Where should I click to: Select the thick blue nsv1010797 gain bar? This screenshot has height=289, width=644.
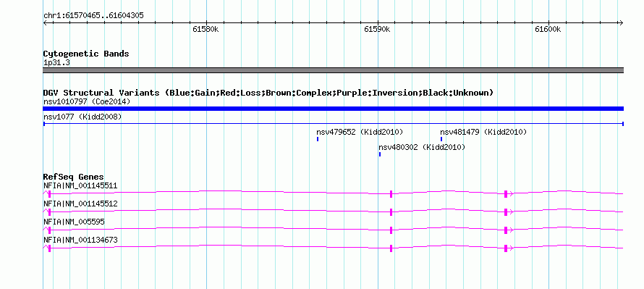pyautogui.click(x=333, y=109)
